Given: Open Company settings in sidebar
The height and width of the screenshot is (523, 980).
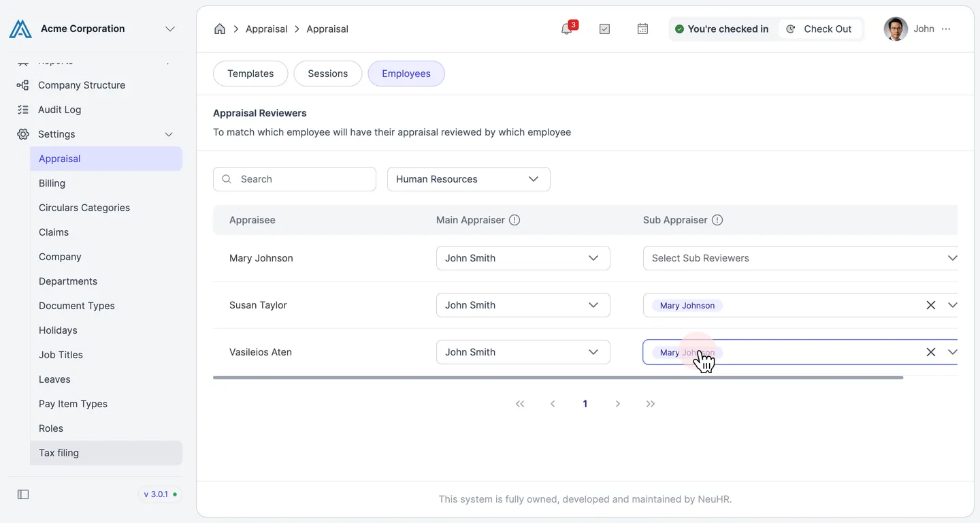Looking at the screenshot, I should click(106, 257).
